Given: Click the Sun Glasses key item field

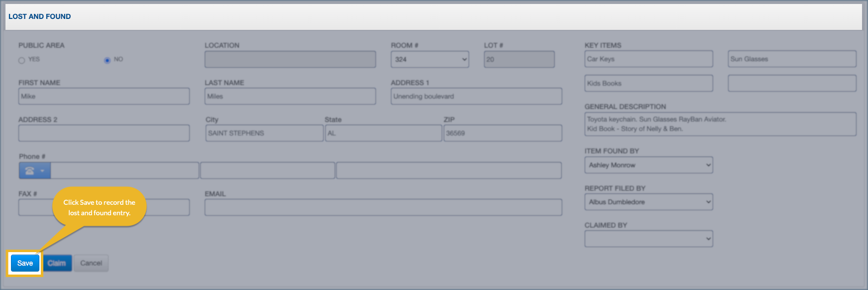Looking at the screenshot, I should (x=792, y=59).
